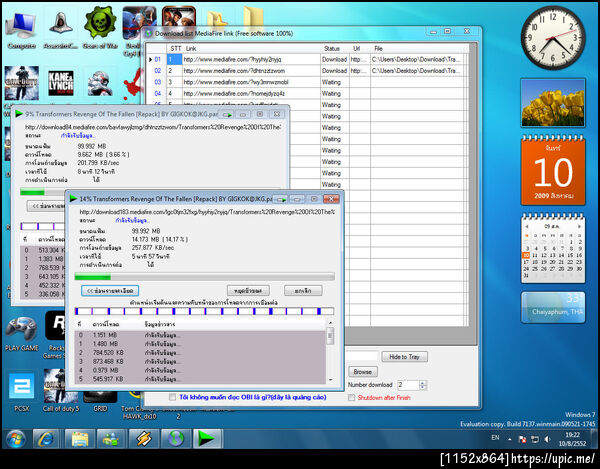Go to next month in calendar gadget
The height and width of the screenshot is (469, 600).
click(579, 226)
